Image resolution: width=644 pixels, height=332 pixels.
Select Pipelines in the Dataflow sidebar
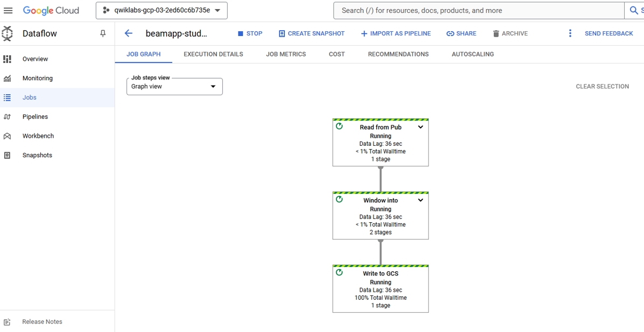35,116
